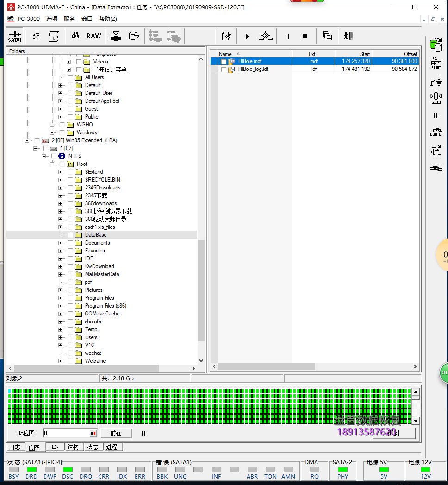Image resolution: width=448 pixels, height=485 pixels.
Task: Collapse the Root node
Action: [52, 164]
